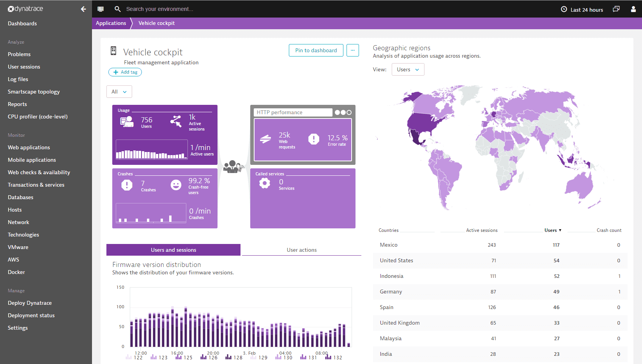
Task: Open Transactions & services in sidebar
Action: click(36, 185)
